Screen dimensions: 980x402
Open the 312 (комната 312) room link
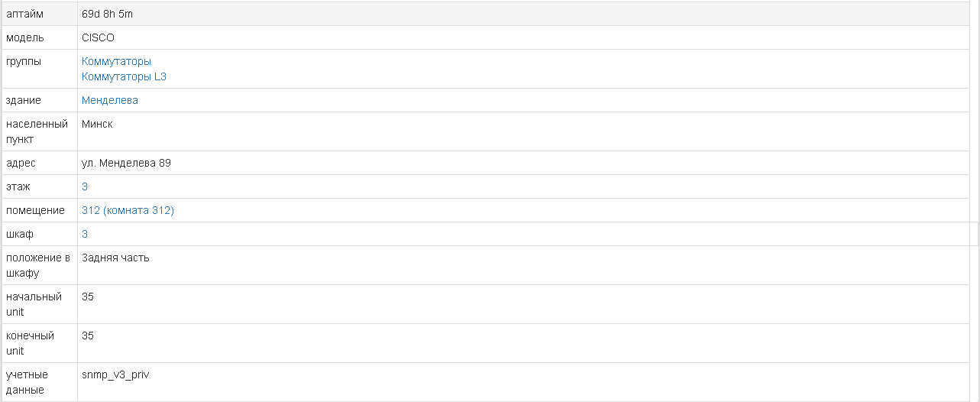128,210
